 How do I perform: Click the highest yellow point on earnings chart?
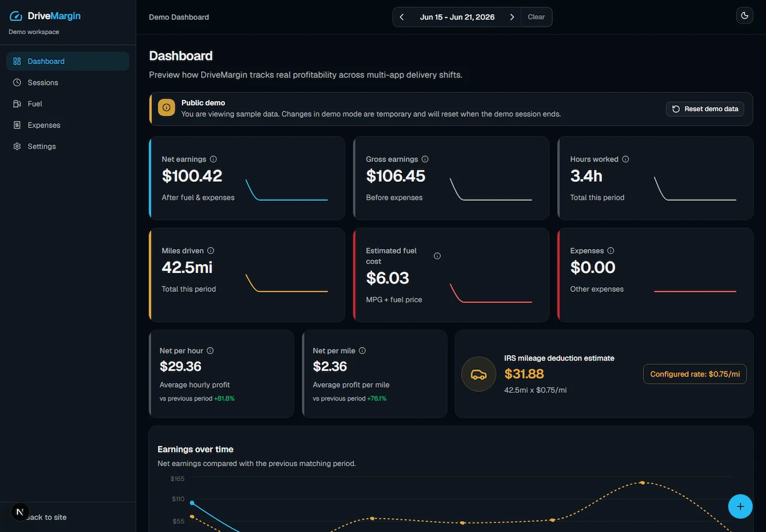tap(642, 482)
